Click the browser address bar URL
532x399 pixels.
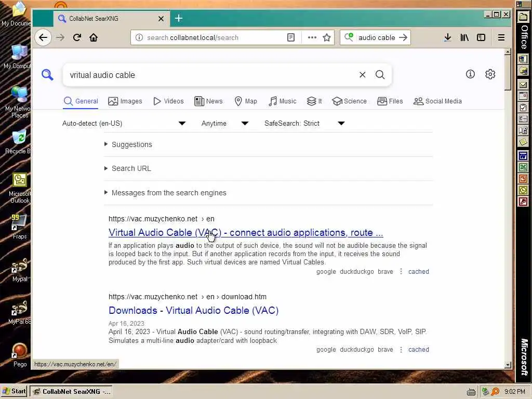[214, 37]
